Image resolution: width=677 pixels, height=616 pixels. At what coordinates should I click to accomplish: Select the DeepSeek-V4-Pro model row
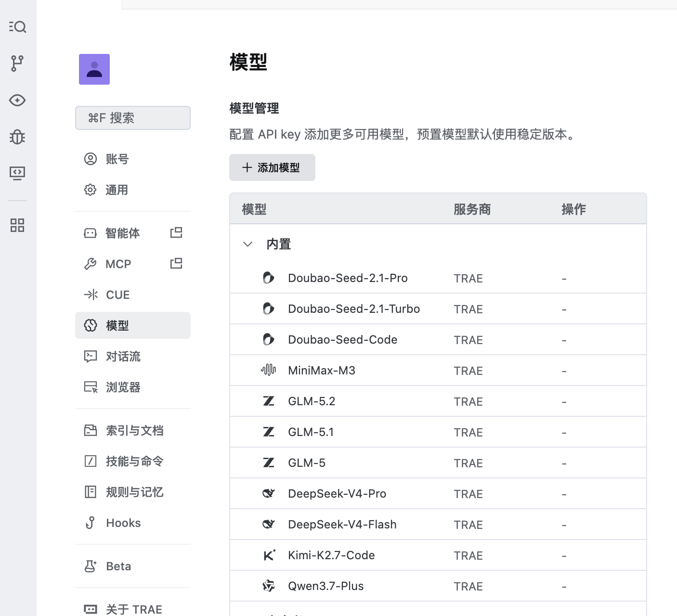[x=438, y=493]
